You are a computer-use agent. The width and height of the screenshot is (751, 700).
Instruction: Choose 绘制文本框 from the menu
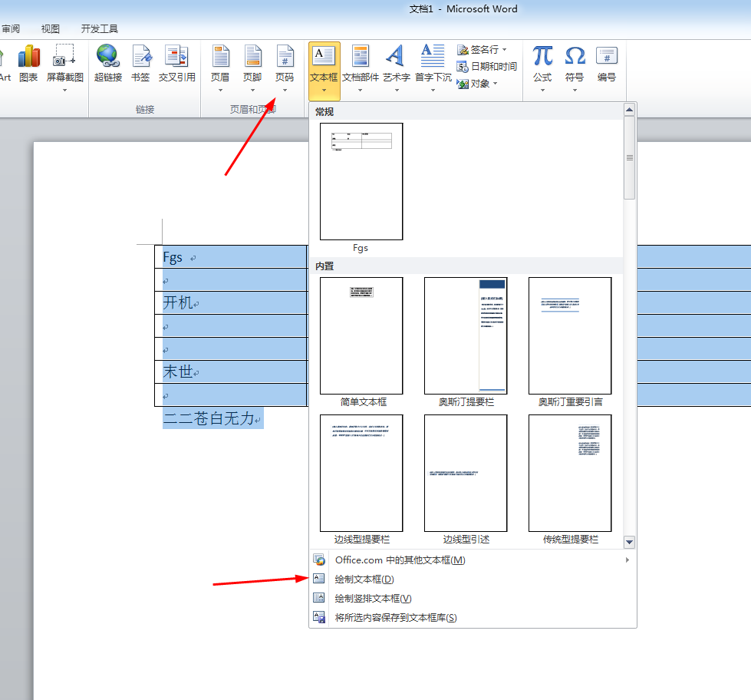[364, 579]
